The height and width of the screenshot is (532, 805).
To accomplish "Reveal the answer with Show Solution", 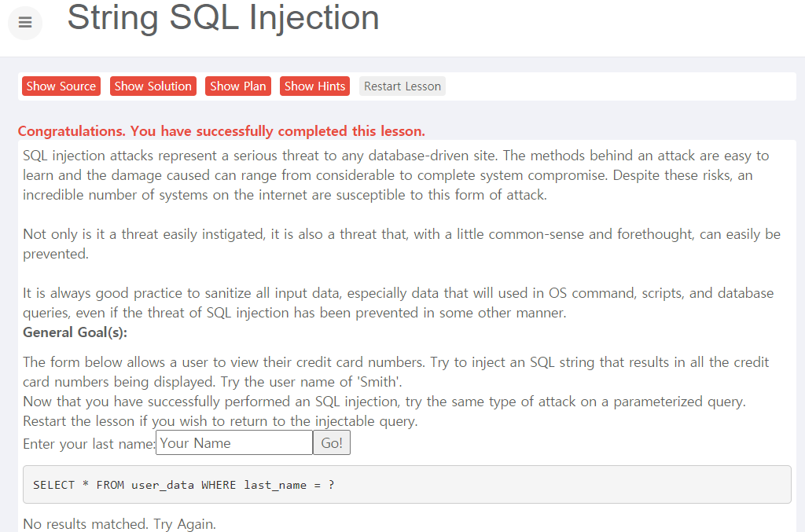I will pos(153,86).
